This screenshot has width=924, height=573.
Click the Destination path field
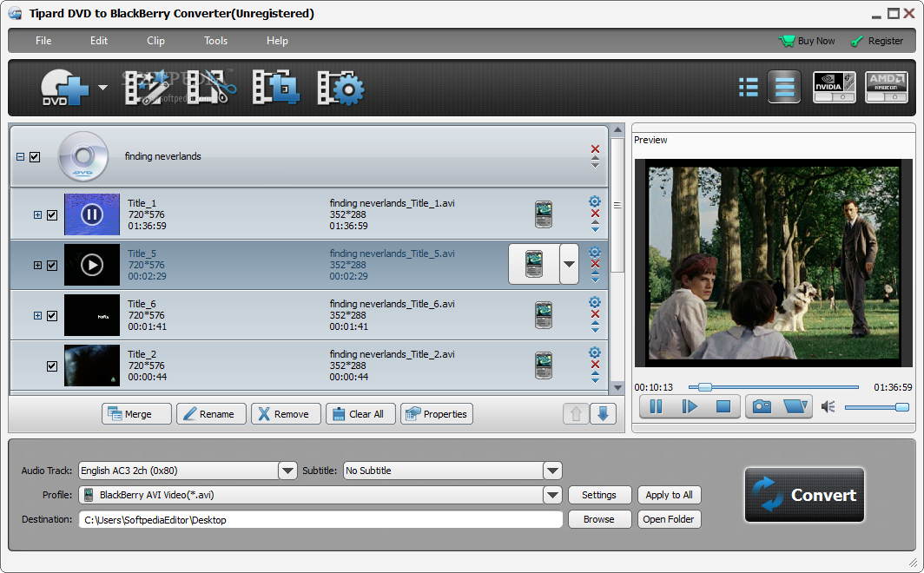pyautogui.click(x=320, y=519)
